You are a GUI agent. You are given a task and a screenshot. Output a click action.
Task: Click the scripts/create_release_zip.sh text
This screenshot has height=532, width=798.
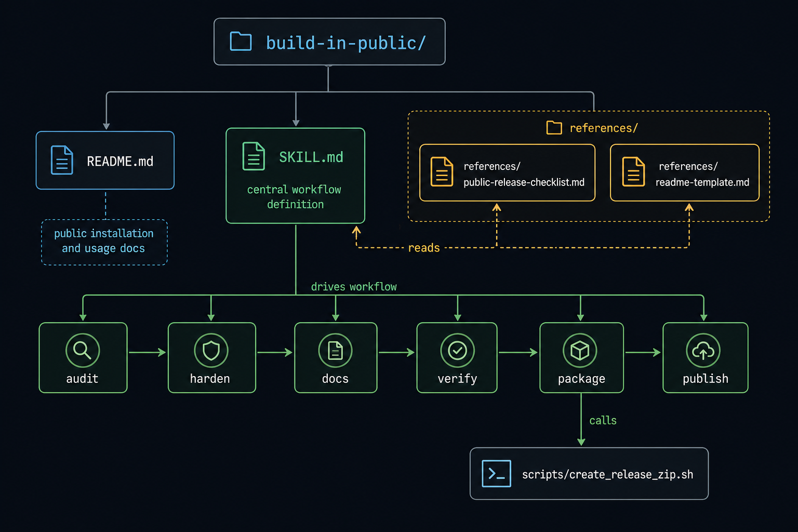point(607,474)
